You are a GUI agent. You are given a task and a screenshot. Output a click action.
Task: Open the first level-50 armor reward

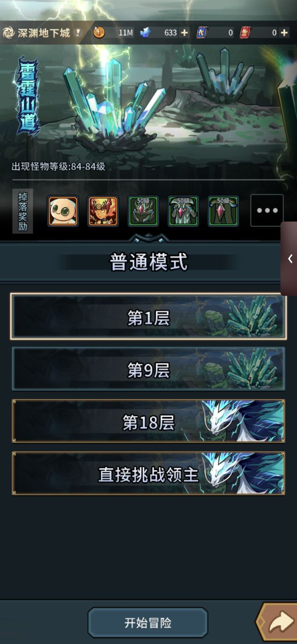coord(143,211)
